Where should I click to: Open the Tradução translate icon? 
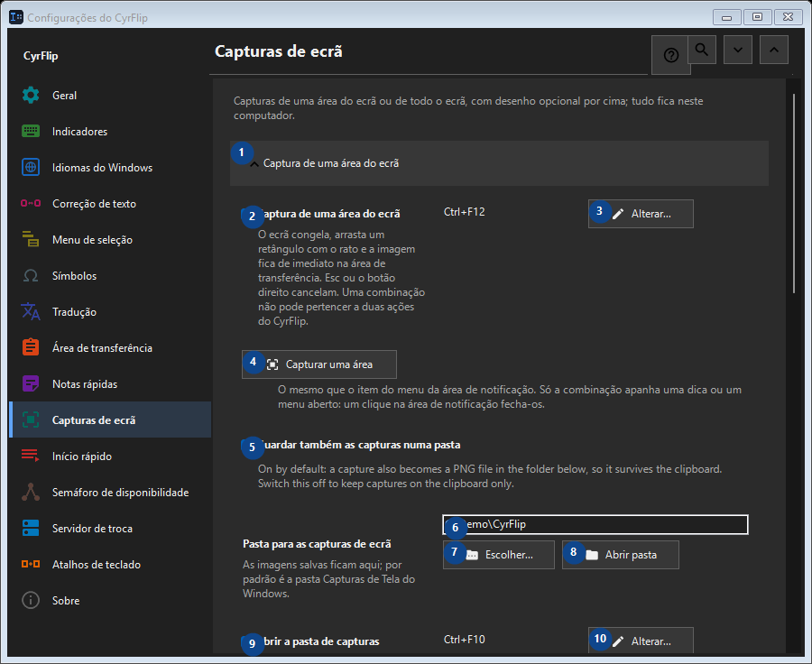click(x=31, y=312)
